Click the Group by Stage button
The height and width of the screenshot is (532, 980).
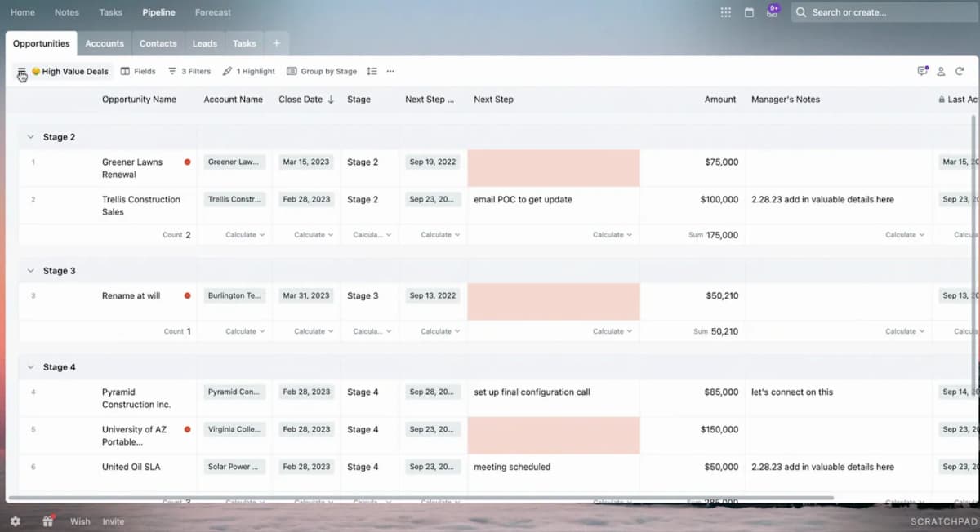tap(322, 71)
